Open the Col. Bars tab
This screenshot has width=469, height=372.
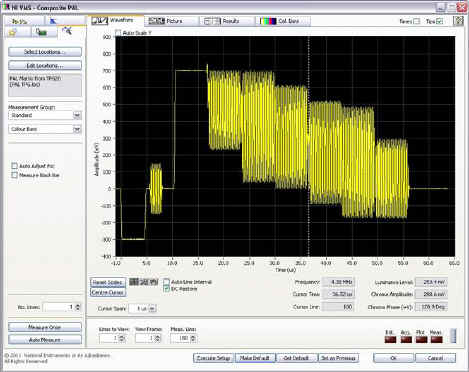(283, 21)
